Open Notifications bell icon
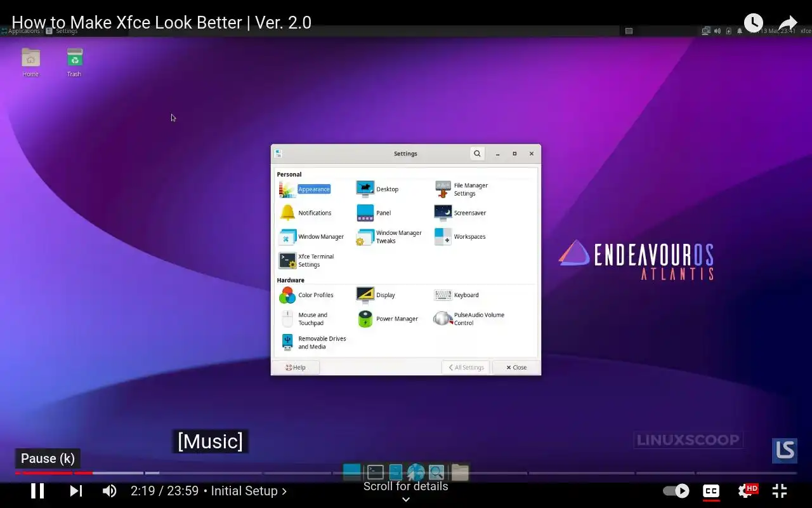812x508 pixels. (287, 213)
